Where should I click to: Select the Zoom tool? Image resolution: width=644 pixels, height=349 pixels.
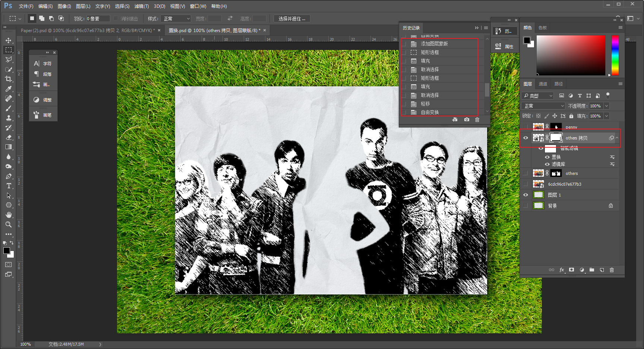pyautogui.click(x=8, y=224)
